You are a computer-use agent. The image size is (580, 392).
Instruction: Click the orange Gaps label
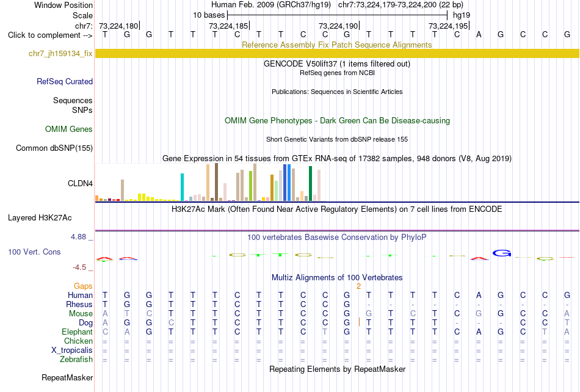[83, 286]
